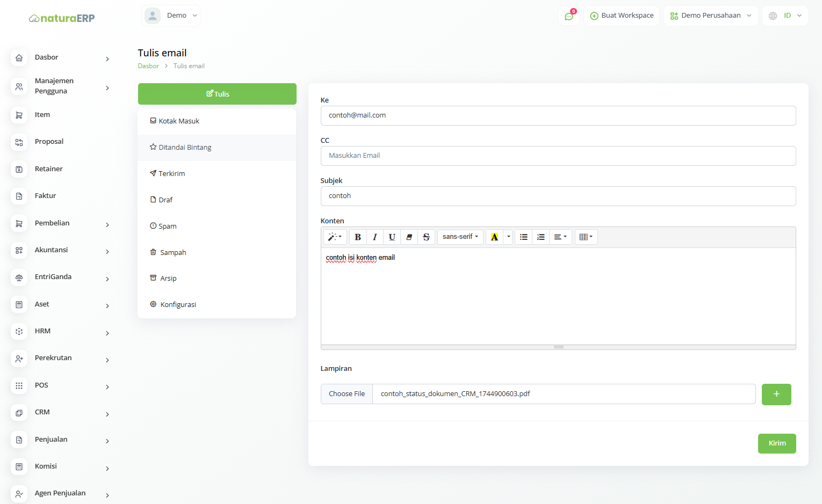Toggle strikethrough formatting in editor
The image size is (822, 504).
point(427,237)
